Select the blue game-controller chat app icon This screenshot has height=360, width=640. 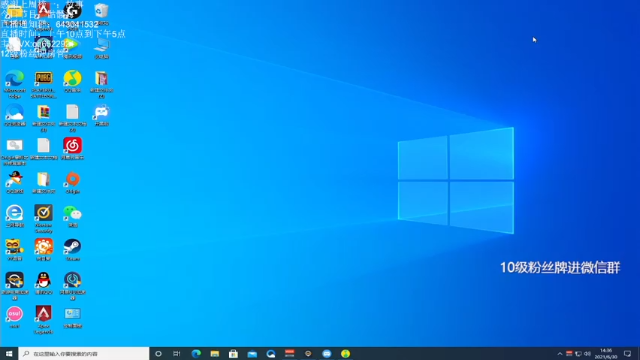pyautogui.click(x=101, y=112)
